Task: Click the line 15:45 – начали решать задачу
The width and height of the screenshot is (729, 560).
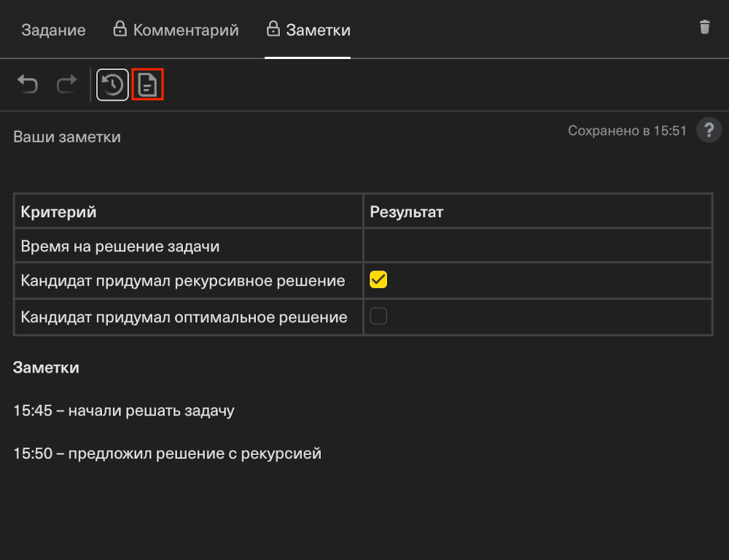Action: point(124,411)
